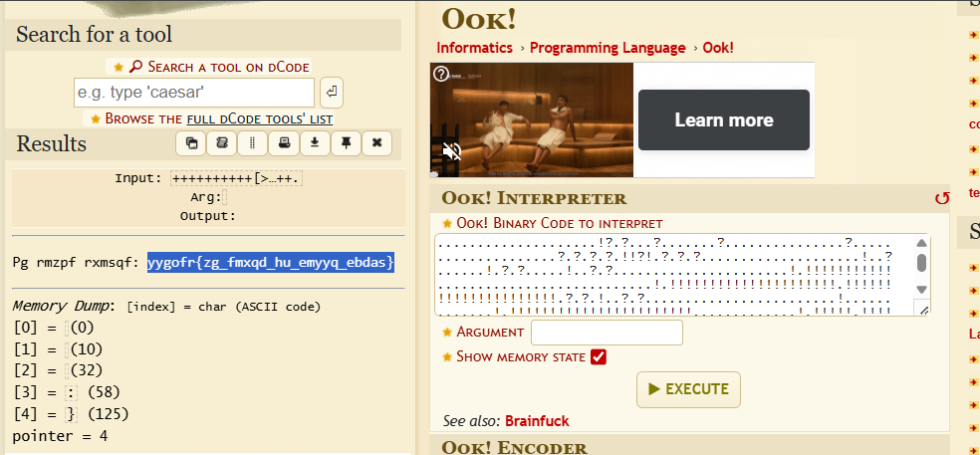Click the Output: label in results

tap(207, 216)
